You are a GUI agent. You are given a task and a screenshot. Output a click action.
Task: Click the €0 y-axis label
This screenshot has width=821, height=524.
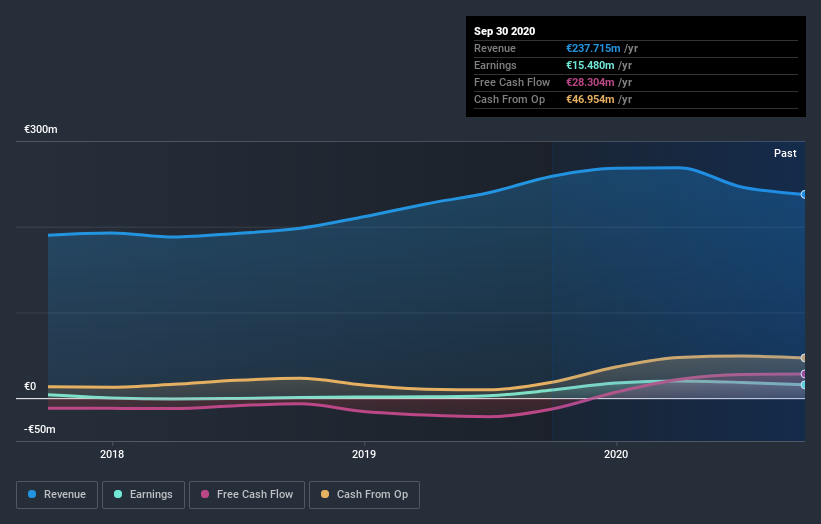click(x=30, y=386)
